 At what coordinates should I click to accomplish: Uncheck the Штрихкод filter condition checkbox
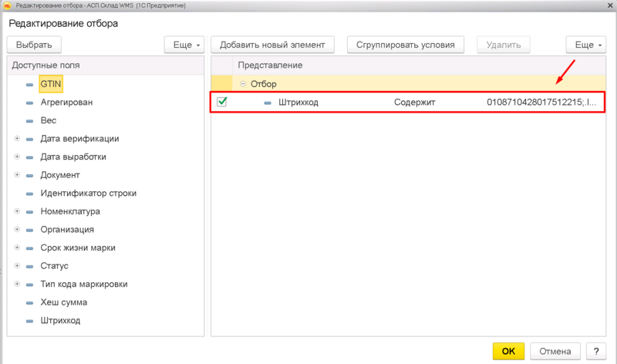pos(222,102)
